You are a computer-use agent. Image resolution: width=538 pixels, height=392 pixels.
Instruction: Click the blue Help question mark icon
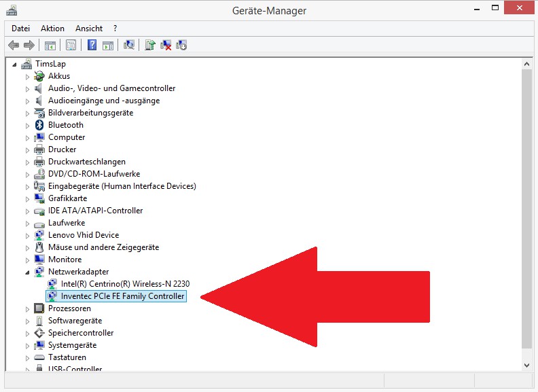coord(92,46)
